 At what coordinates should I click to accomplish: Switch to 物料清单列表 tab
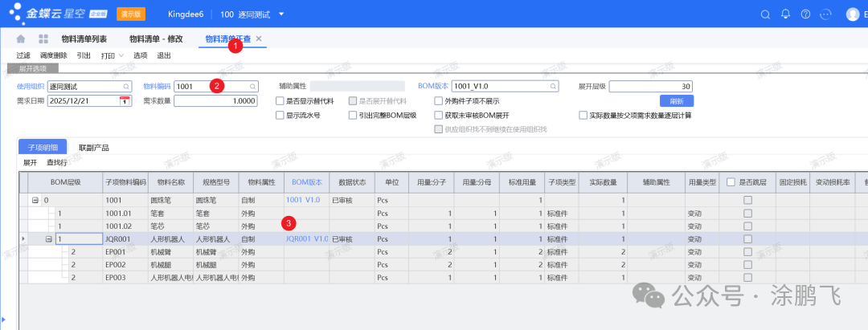pyautogui.click(x=84, y=39)
